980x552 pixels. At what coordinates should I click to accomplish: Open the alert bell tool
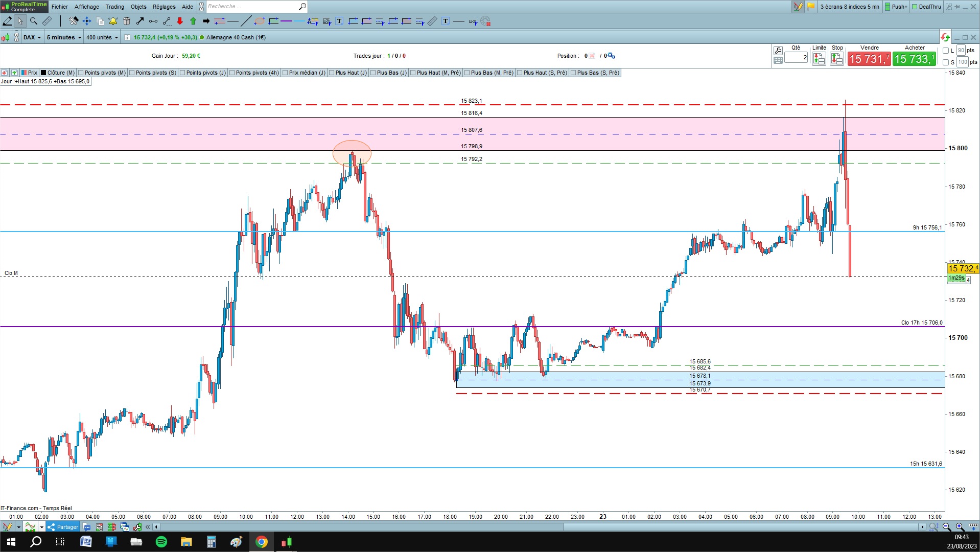[x=113, y=21]
